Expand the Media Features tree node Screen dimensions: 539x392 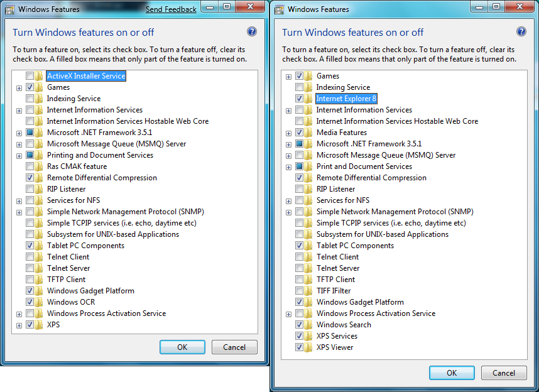pos(289,133)
